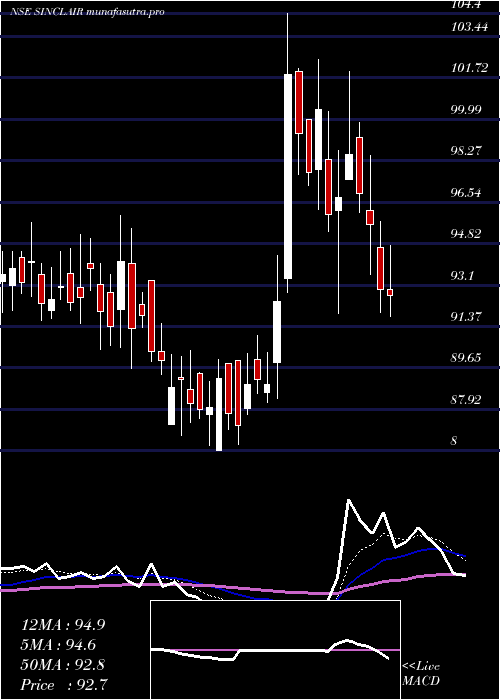Click the tallest white breakout candlestick
This screenshot has height=700, width=500.
coord(288,176)
